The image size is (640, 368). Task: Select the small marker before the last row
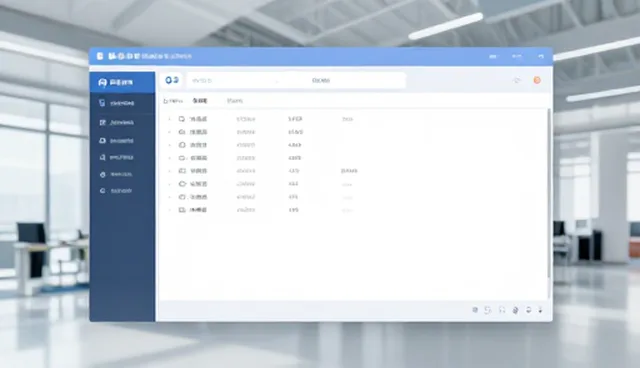pyautogui.click(x=169, y=210)
